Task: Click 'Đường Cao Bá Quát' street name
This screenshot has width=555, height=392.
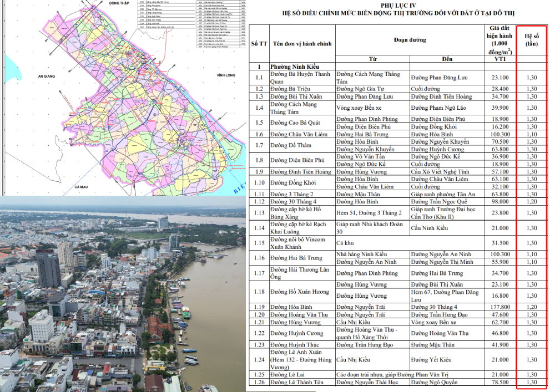Action: tap(295, 123)
